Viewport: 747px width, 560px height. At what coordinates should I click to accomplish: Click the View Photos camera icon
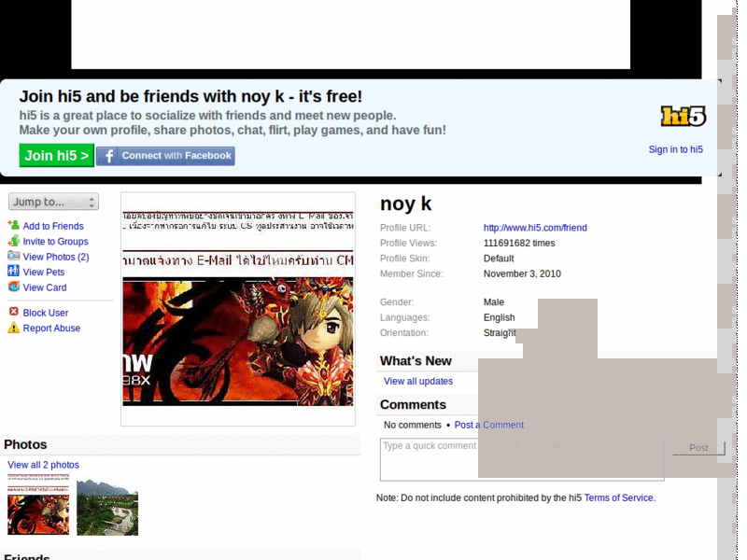(x=13, y=256)
